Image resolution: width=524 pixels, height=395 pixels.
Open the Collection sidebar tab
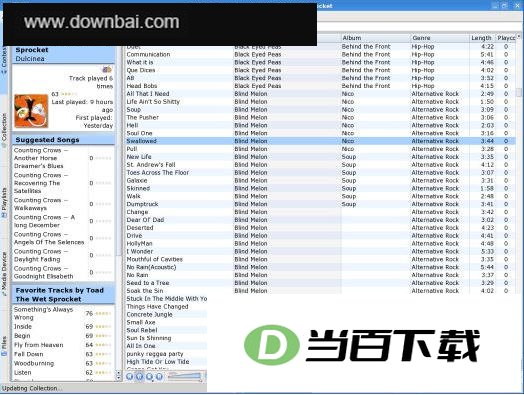tap(4, 130)
